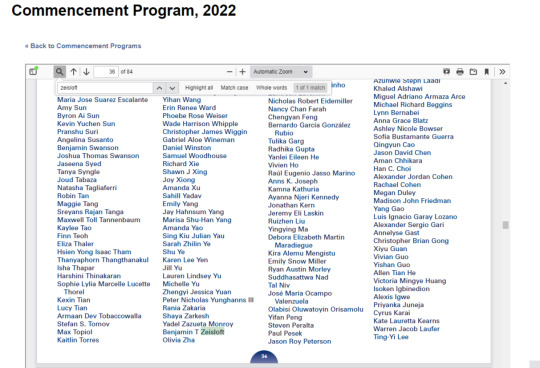Click the name Nancy Chan Farah
Screen dimensions: 540x368
pyautogui.click(x=297, y=109)
